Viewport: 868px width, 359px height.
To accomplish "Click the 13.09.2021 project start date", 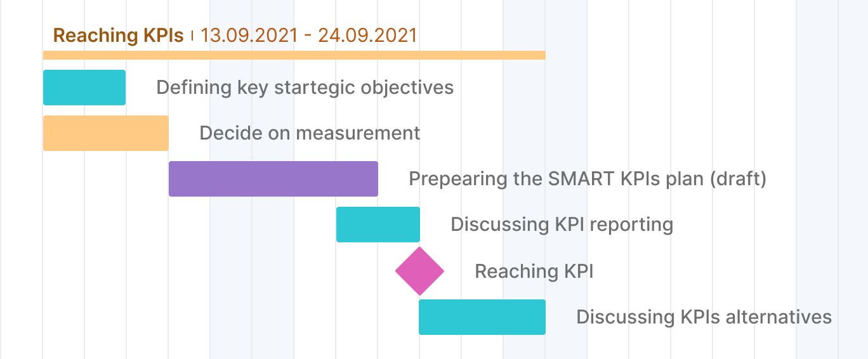I will tap(249, 35).
